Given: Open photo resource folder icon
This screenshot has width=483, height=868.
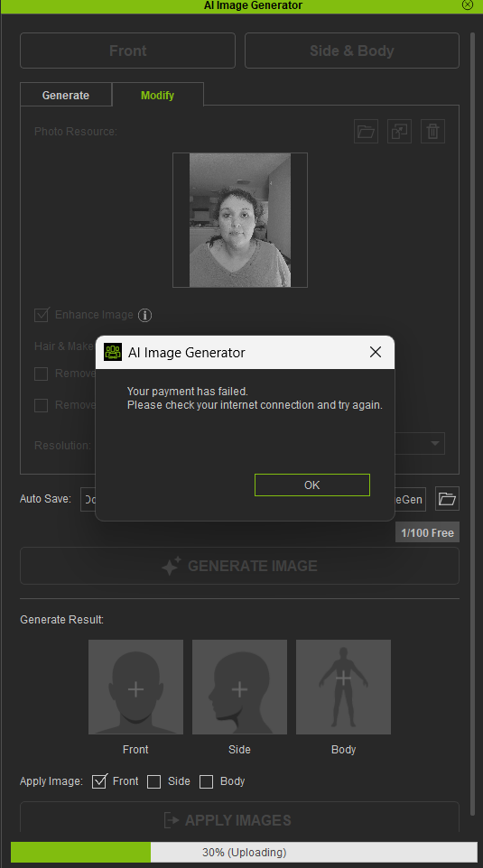Looking at the screenshot, I should point(366,132).
